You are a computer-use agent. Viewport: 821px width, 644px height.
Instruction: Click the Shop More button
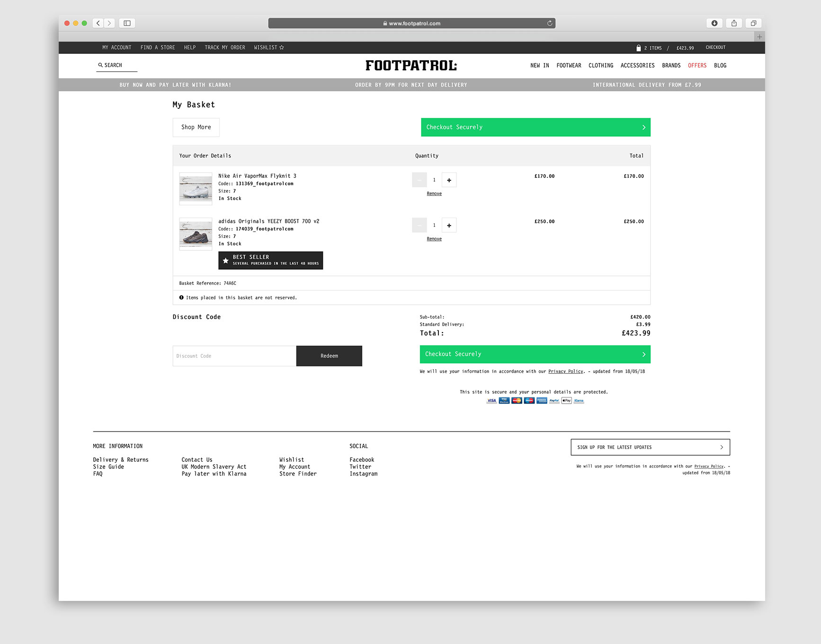point(196,127)
